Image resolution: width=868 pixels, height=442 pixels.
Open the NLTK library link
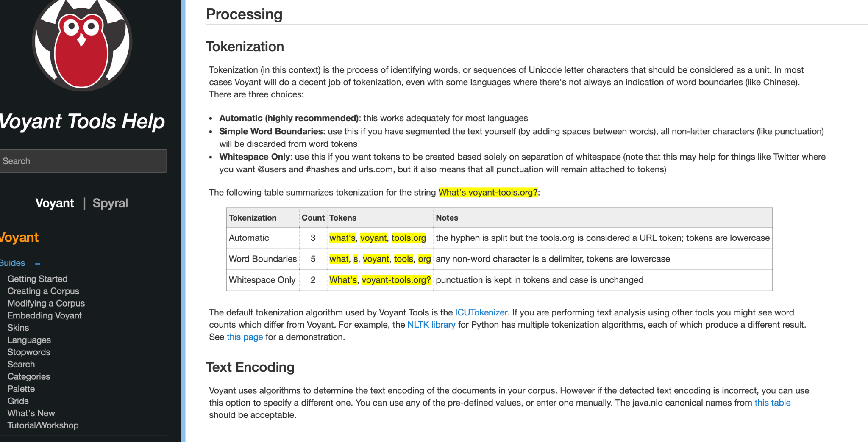coord(431,325)
